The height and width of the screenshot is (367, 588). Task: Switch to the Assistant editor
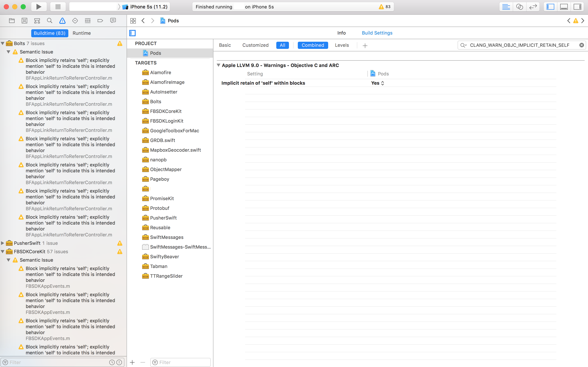click(519, 7)
